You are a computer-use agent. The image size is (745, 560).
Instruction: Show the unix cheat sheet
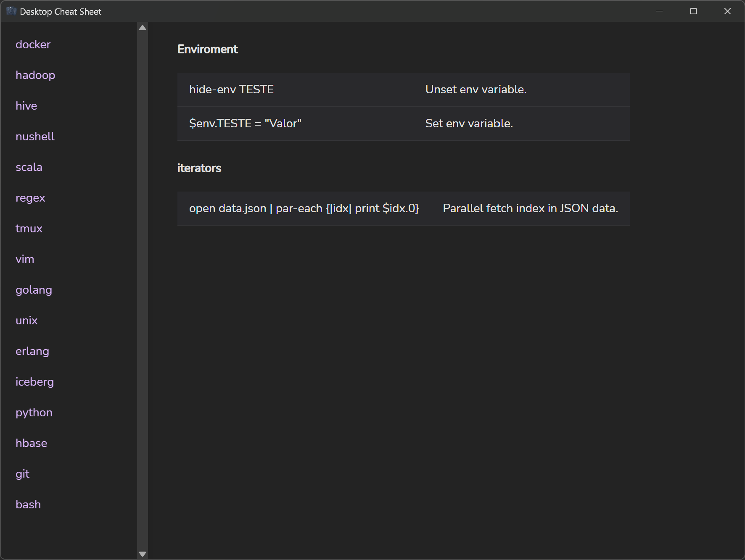click(26, 321)
